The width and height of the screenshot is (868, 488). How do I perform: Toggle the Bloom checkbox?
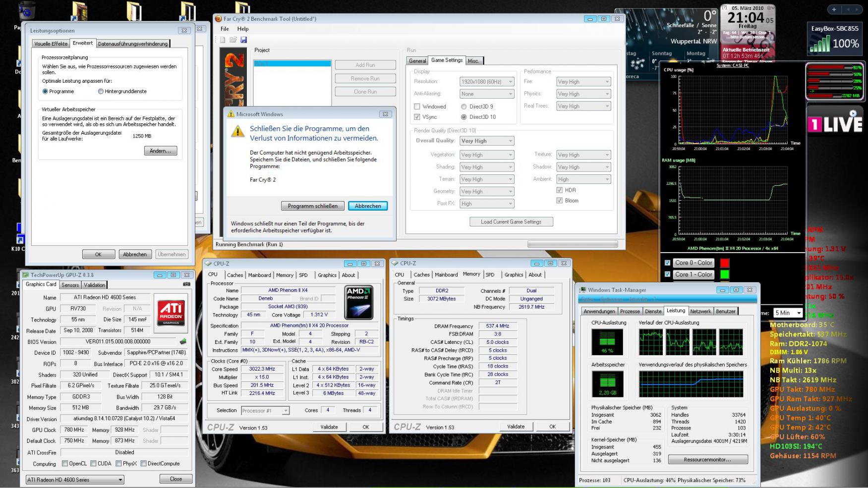point(560,201)
